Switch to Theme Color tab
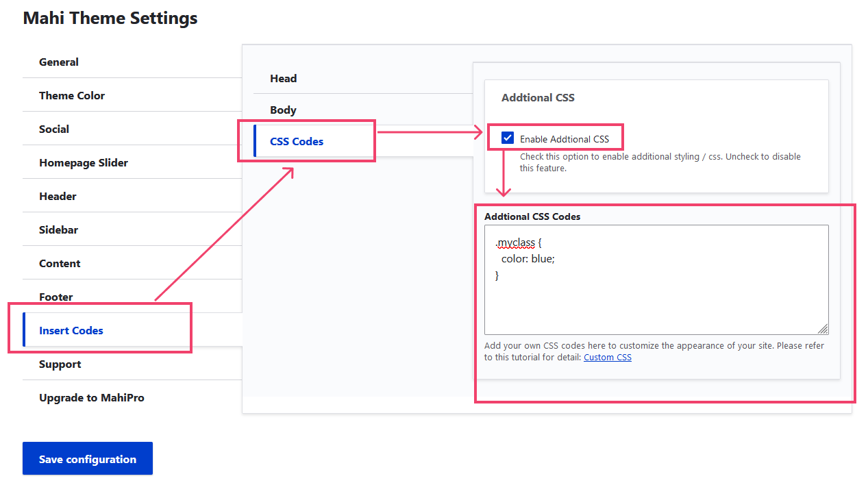The height and width of the screenshot is (485, 868). [72, 95]
